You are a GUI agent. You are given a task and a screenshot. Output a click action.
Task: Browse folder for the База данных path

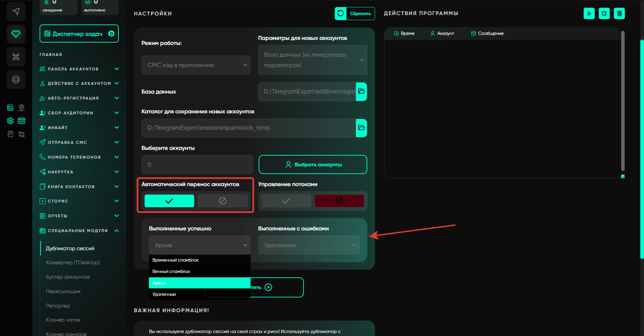point(361,92)
